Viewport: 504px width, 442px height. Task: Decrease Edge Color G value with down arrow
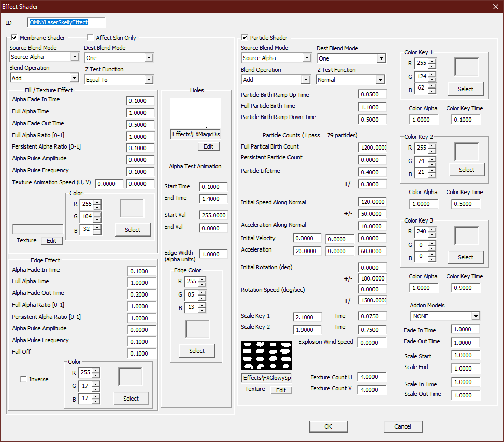201,298
